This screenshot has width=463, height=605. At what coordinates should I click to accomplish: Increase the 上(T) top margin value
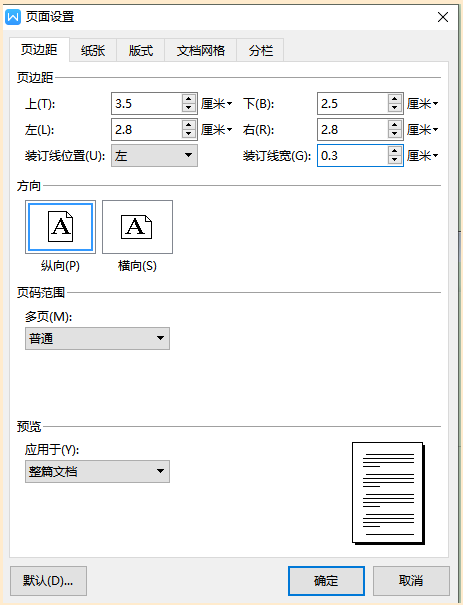[189, 98]
